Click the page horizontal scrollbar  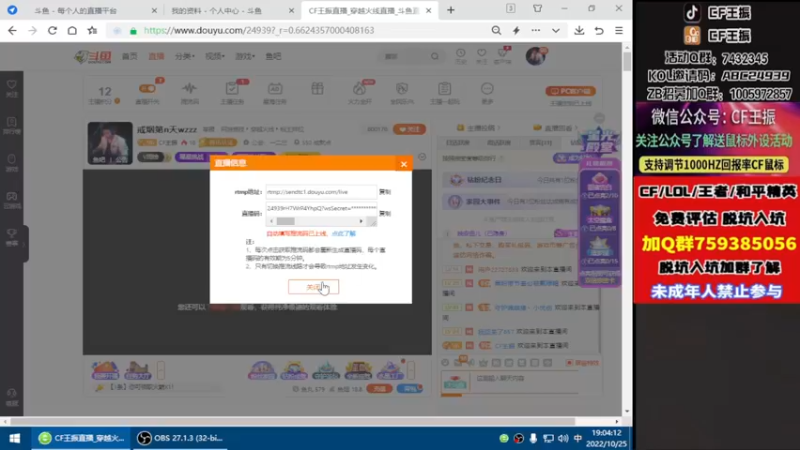[293, 421]
